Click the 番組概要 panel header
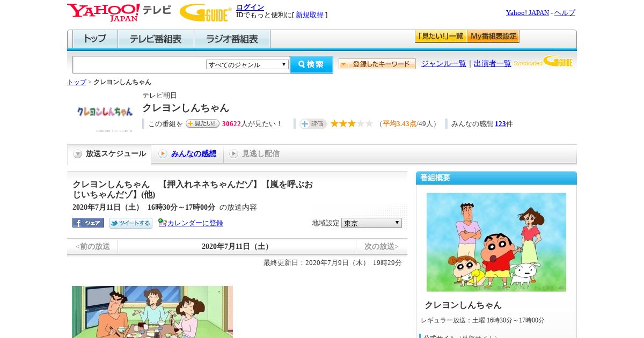Screen dimensions: 644x338 496,178
